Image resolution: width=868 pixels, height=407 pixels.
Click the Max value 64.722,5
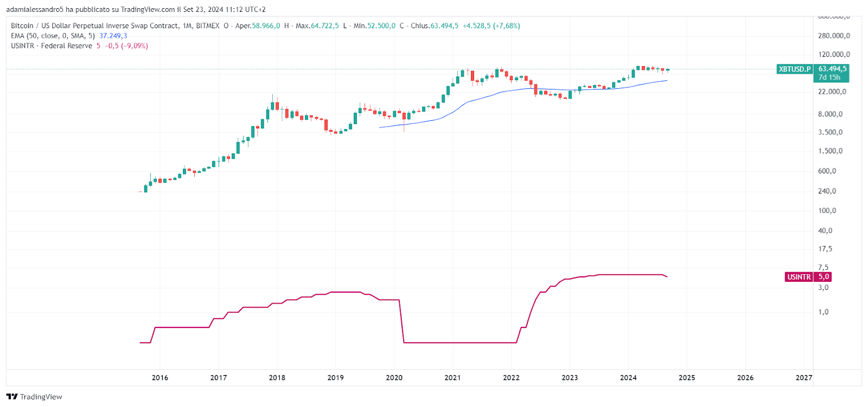(324, 26)
